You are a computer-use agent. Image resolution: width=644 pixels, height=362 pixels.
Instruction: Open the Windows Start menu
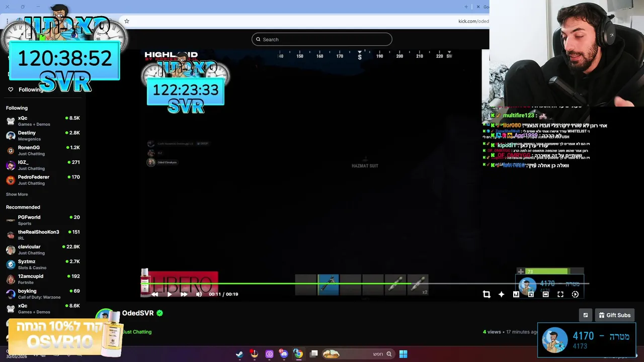point(403,354)
